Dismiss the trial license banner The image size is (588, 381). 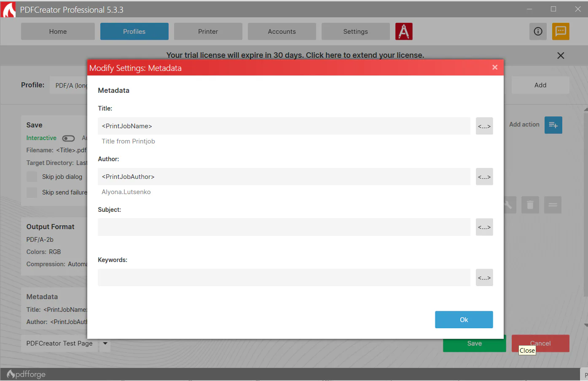(x=561, y=55)
